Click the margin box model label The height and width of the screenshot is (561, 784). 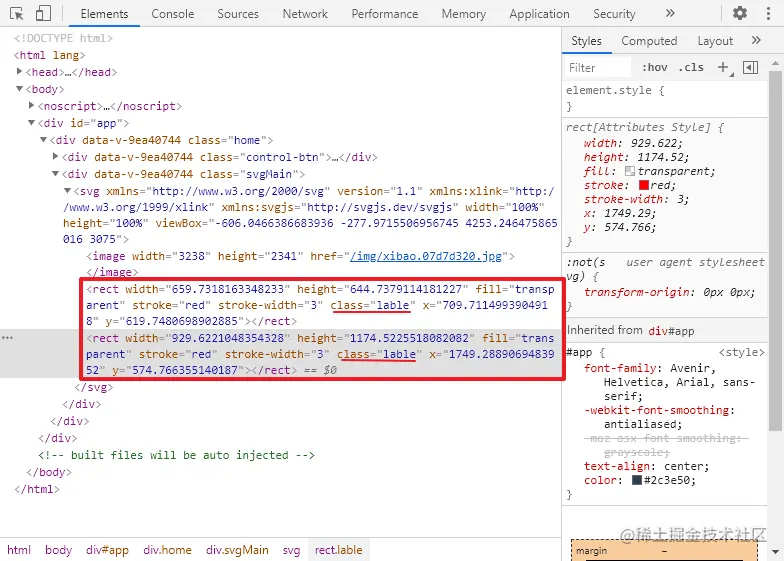[x=592, y=551]
